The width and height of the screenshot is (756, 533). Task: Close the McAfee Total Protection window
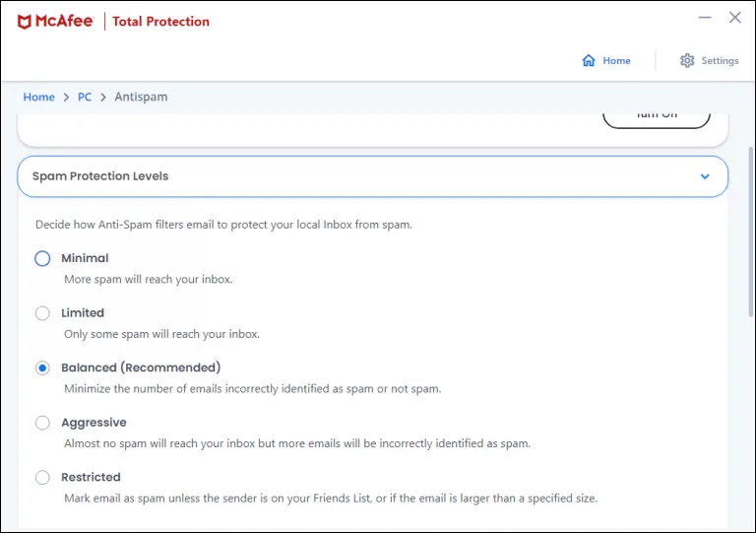coord(735,18)
